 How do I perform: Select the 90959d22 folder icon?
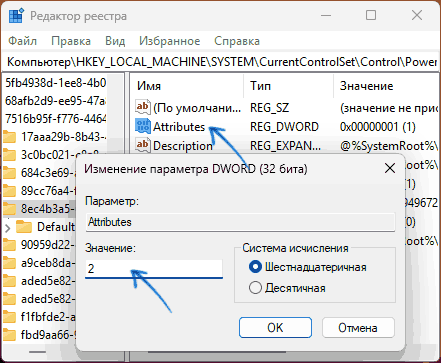click(10, 245)
